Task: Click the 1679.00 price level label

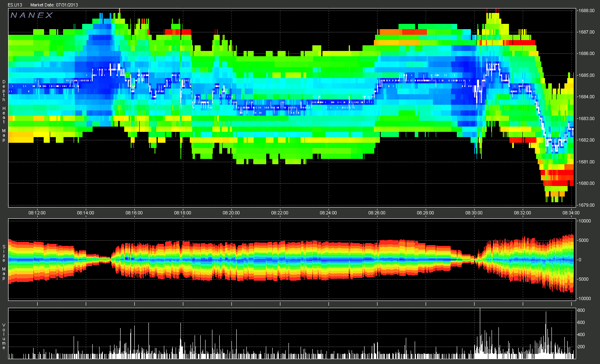Action: [586, 205]
